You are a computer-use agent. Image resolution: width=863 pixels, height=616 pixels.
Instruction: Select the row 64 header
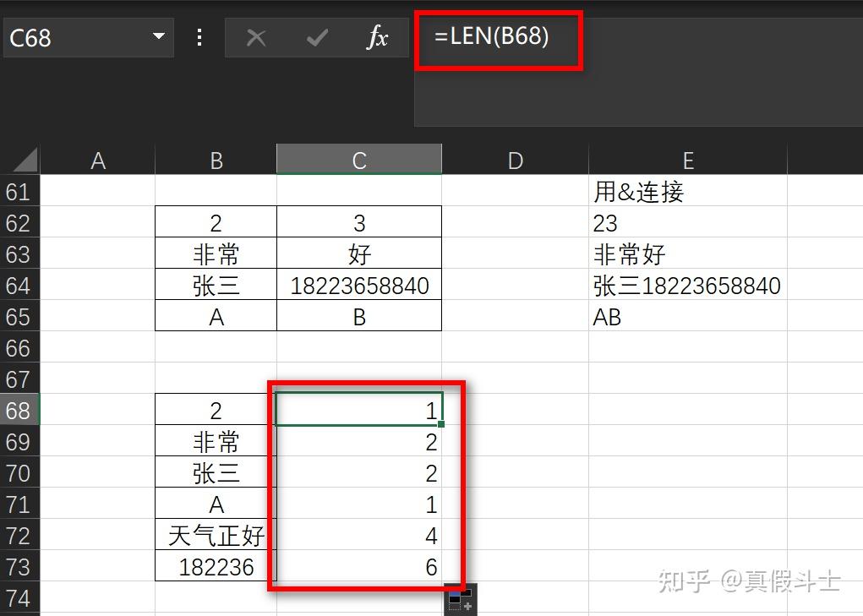click(19, 285)
